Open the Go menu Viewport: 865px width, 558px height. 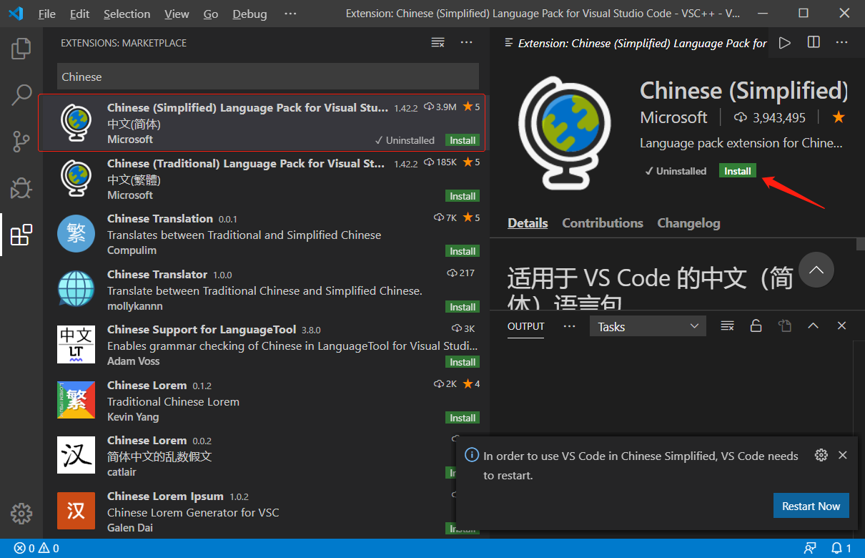[211, 14]
